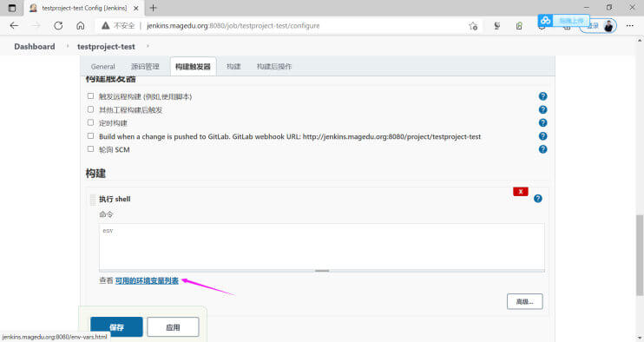Image resolution: width=644 pixels, height=342 pixels.
Task: Open help for periodic build option
Action: coord(542,122)
